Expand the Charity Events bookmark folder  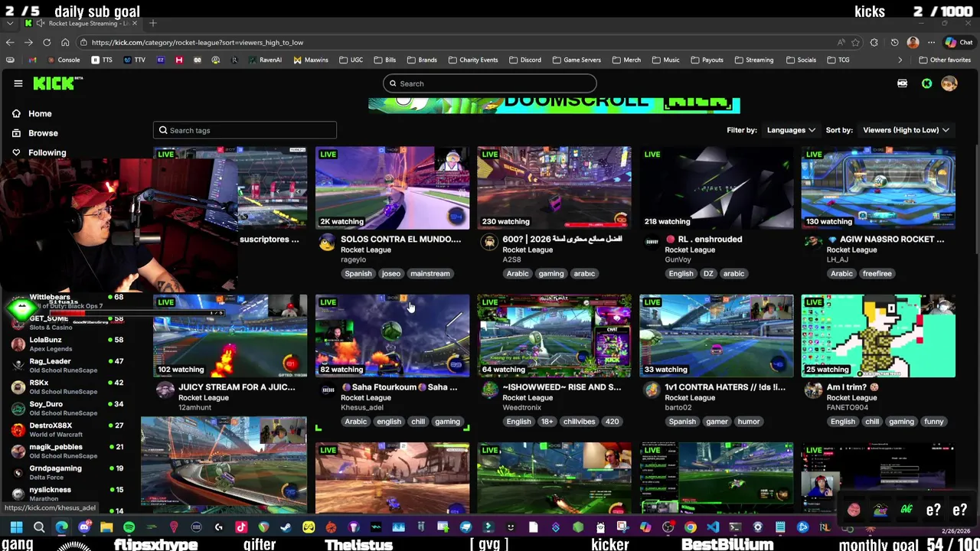point(473,60)
